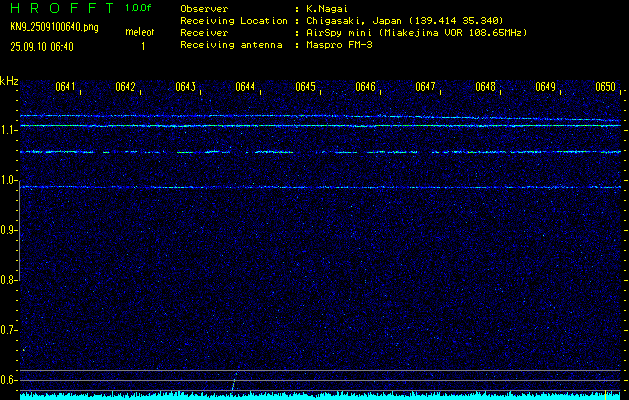Click the 0643 time axis label

pyautogui.click(x=186, y=87)
